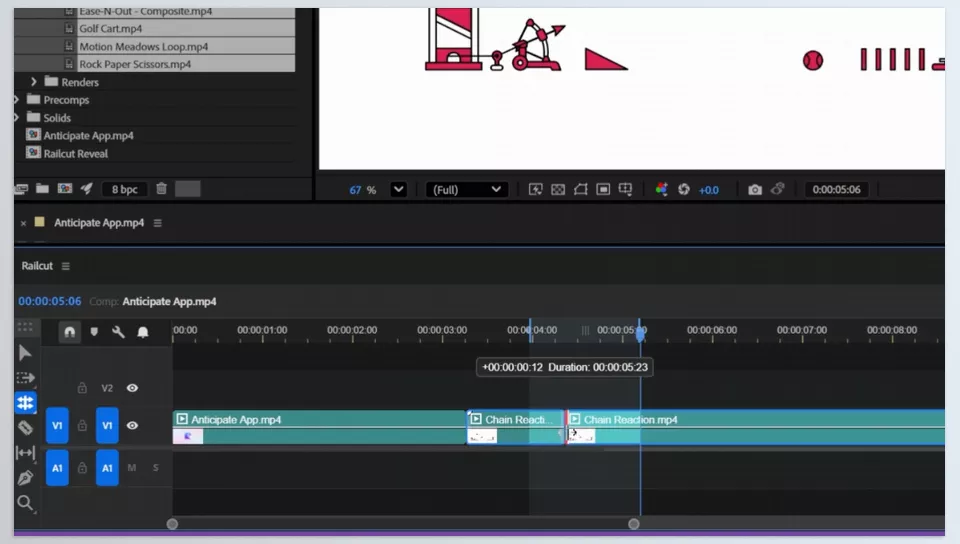Click the Fast Previews icon
This screenshot has width=960, height=544.
[x=535, y=190]
